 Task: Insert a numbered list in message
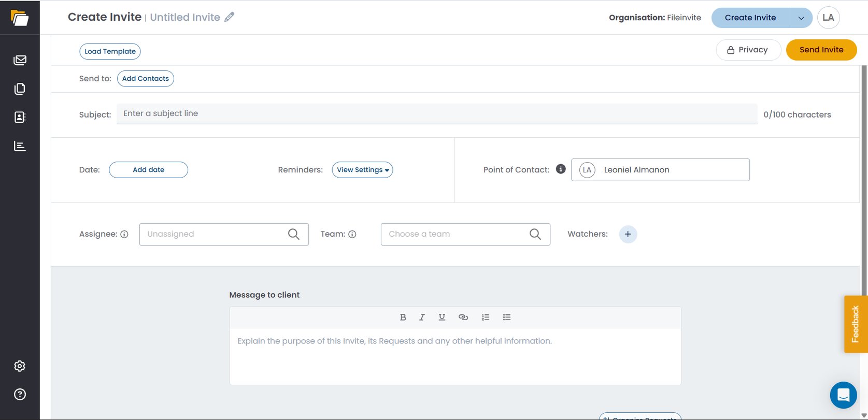pos(486,317)
